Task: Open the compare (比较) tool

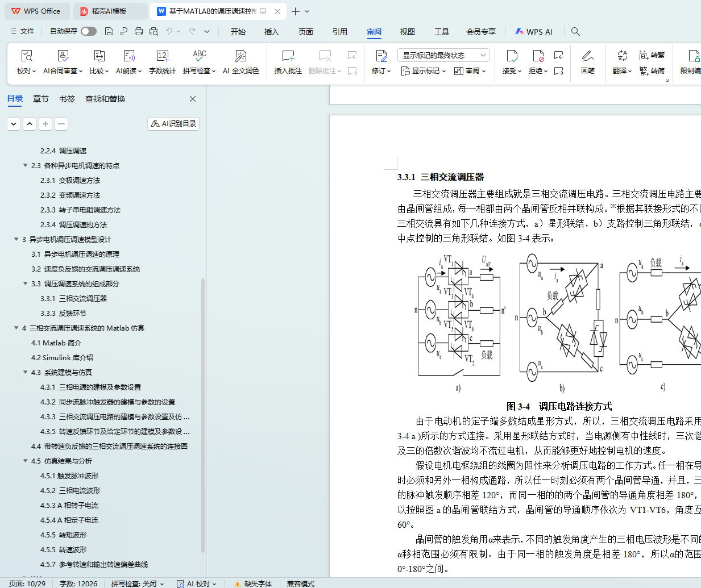Action: click(99, 56)
